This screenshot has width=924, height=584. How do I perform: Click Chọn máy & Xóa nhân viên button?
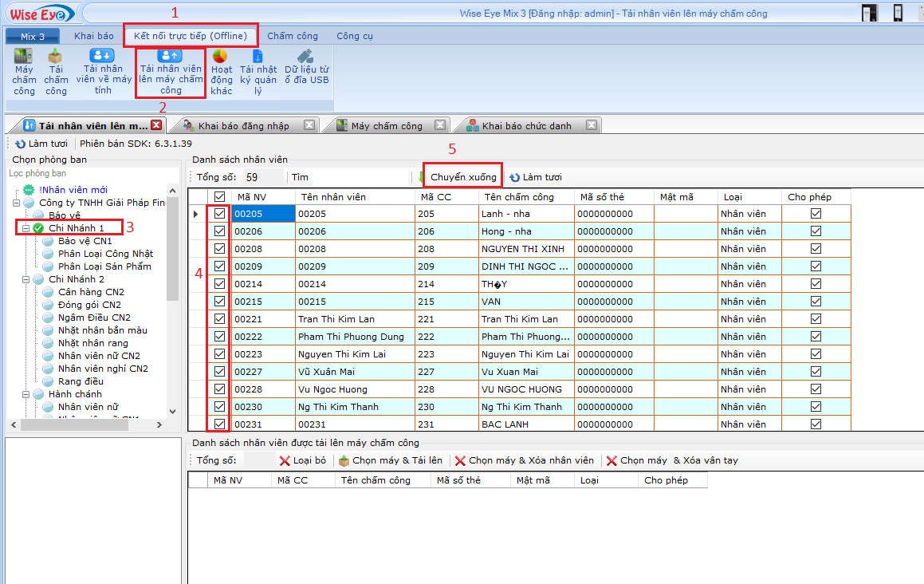[x=524, y=460]
